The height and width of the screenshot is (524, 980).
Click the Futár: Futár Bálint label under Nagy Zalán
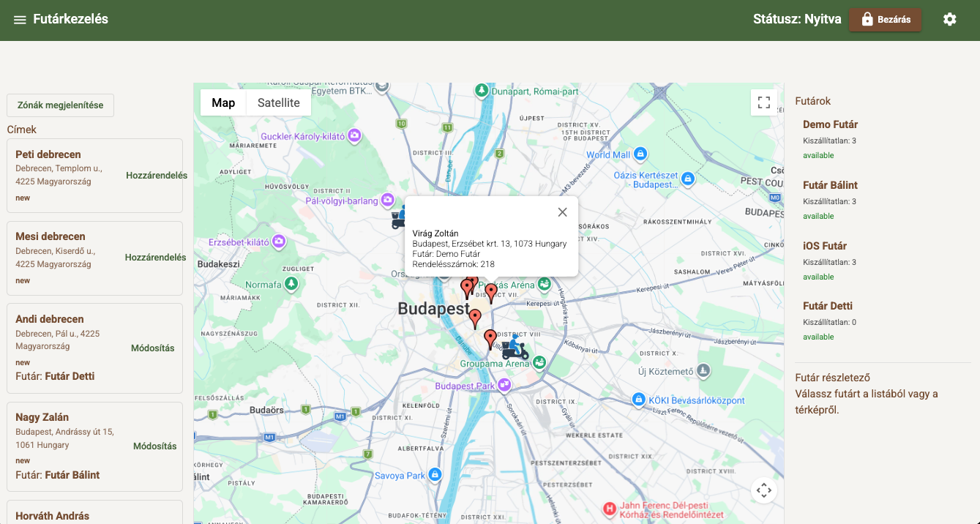pyautogui.click(x=58, y=475)
